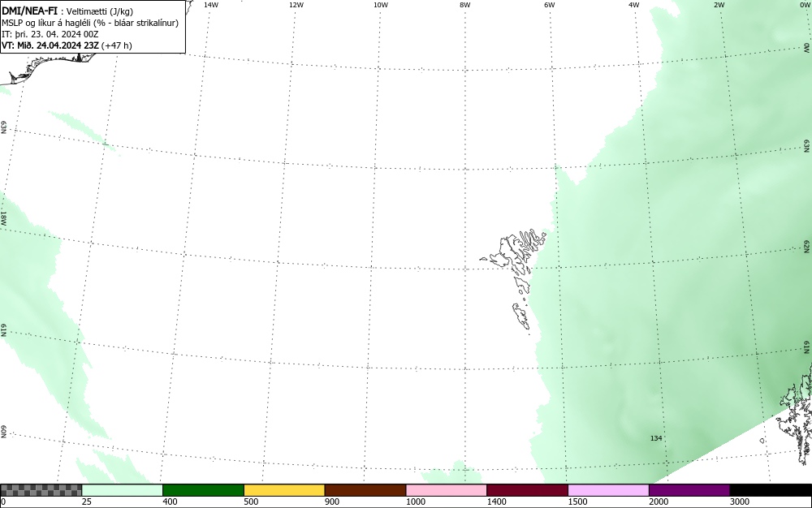The image size is (812, 508).
Task: Click the legend value label 1000
Action: pos(415,502)
